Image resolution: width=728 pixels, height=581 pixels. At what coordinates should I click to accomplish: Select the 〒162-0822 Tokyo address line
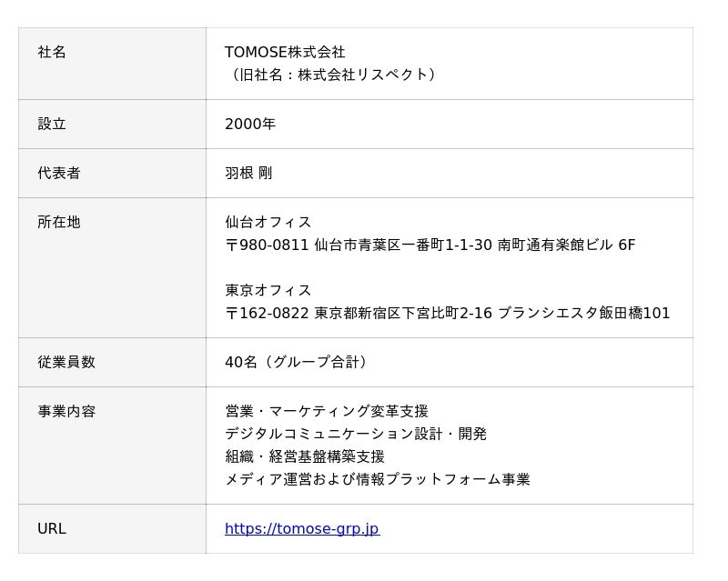click(x=448, y=314)
